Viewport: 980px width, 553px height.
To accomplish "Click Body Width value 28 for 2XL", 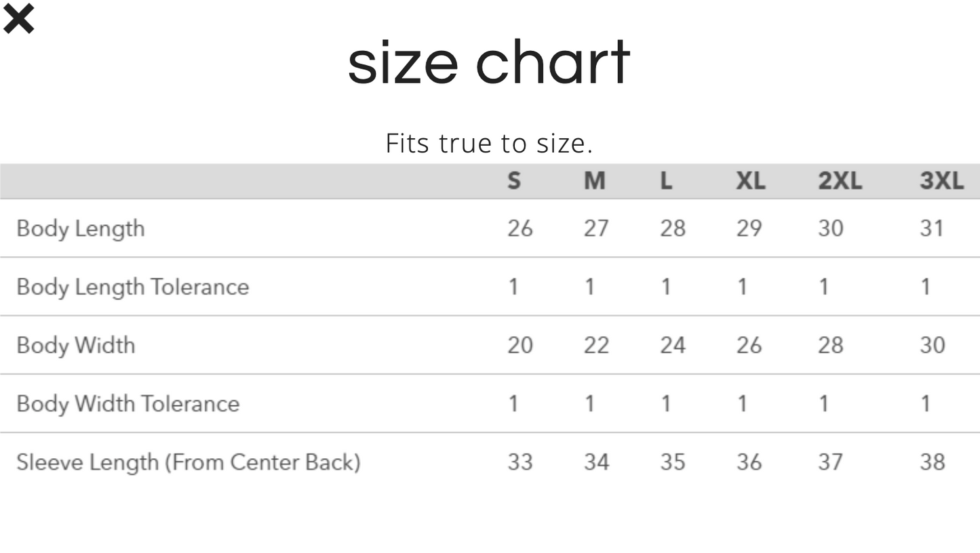I will (x=830, y=345).
